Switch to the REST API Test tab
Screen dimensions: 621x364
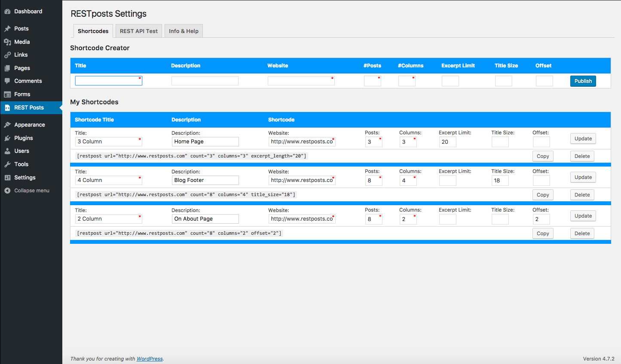tap(139, 31)
